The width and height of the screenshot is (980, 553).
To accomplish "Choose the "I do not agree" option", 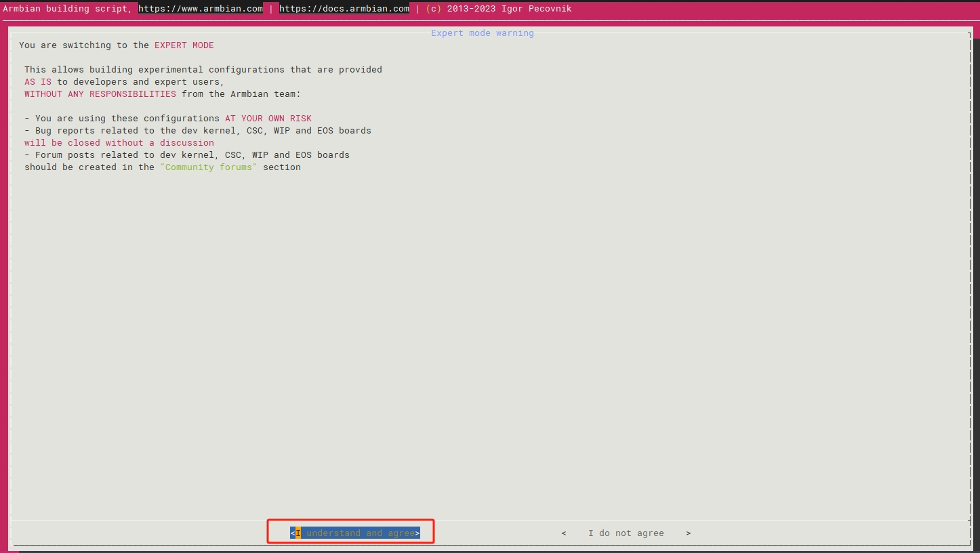I will pyautogui.click(x=626, y=533).
